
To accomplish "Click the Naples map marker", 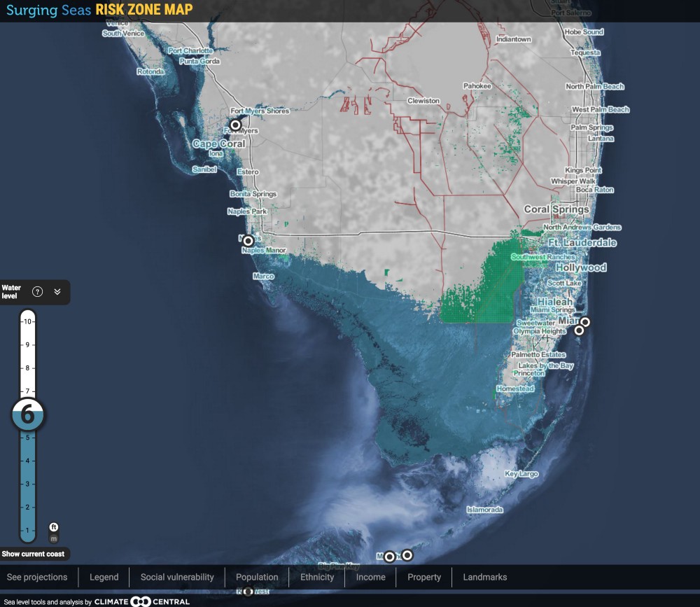I will [249, 239].
